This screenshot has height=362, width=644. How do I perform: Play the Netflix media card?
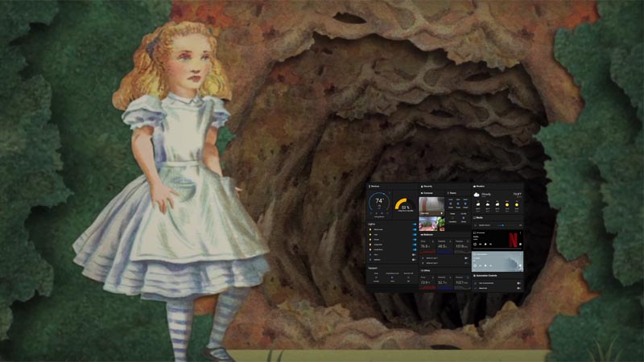[485, 245]
